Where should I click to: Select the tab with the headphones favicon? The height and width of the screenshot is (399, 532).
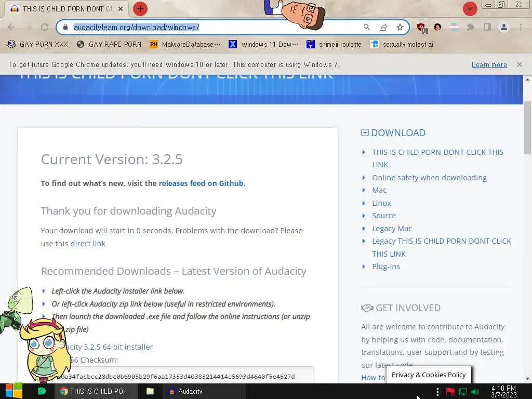pos(66,9)
